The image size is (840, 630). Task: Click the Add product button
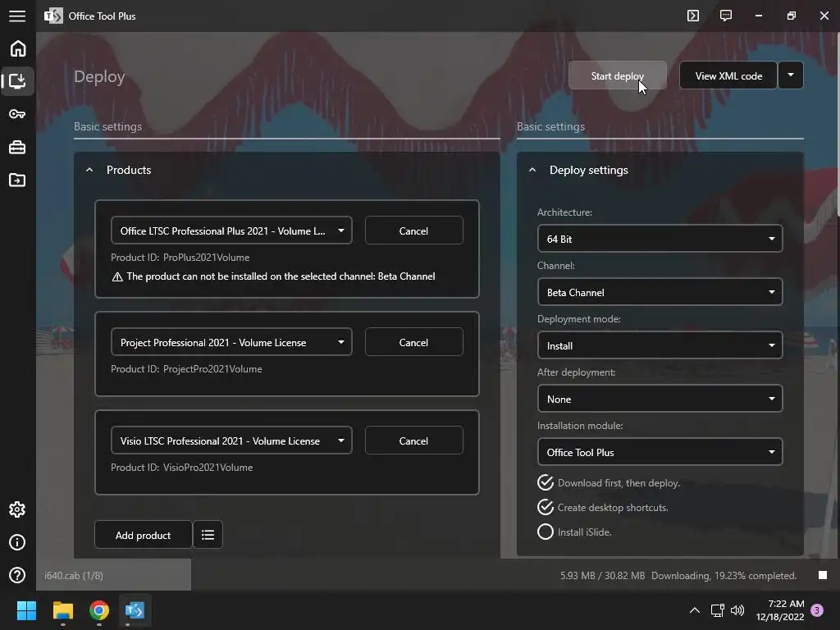[143, 535]
